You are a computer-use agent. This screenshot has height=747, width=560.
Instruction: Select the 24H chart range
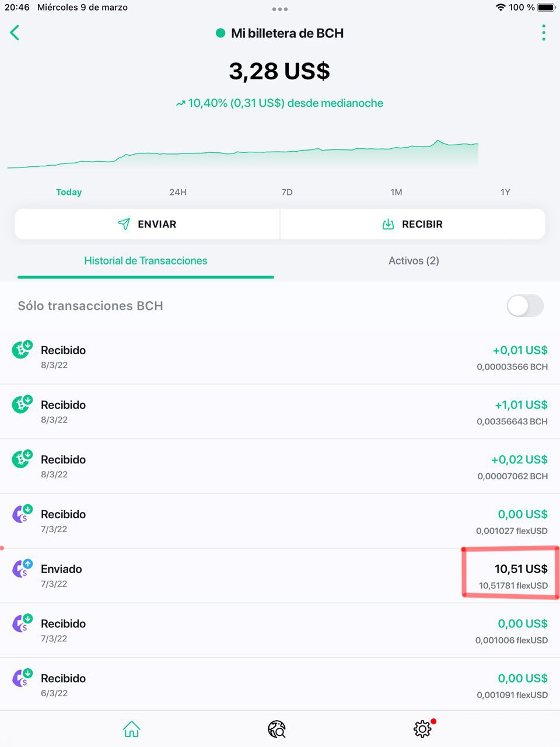[x=178, y=192]
